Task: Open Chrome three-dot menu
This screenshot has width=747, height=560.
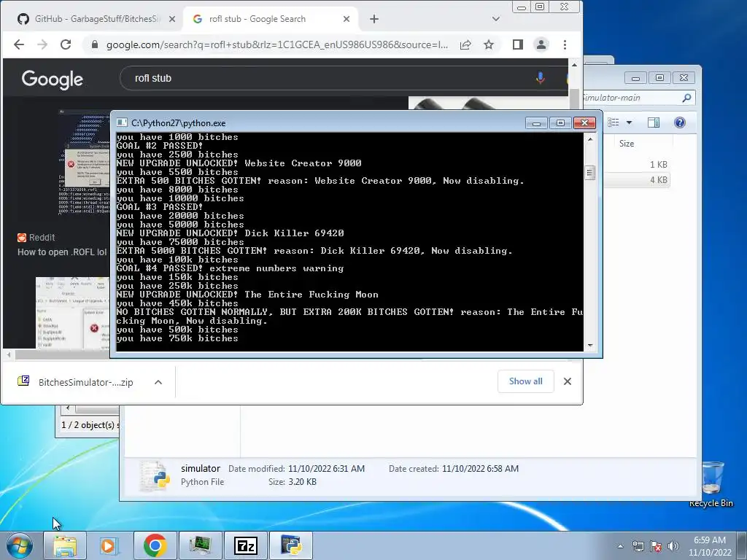Action: (x=565, y=44)
